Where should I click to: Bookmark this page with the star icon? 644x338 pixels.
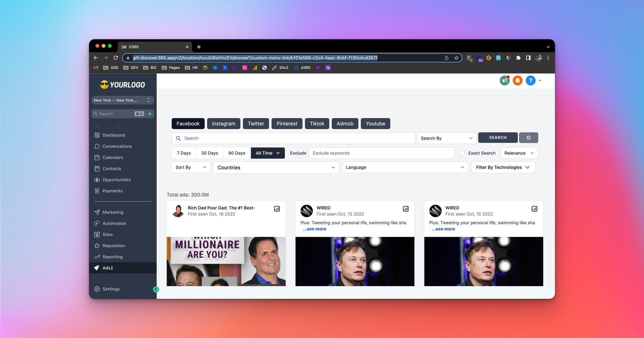coord(456,58)
